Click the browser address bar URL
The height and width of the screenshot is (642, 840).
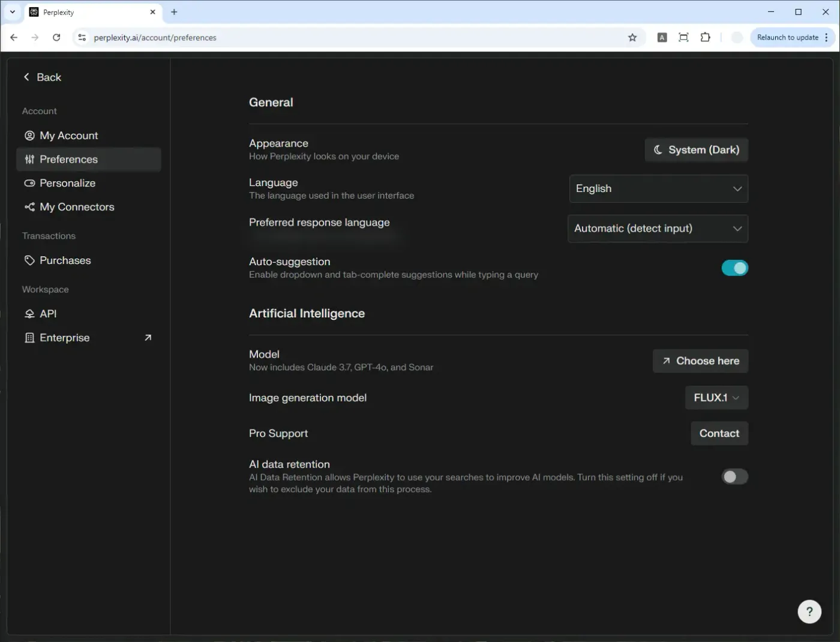click(x=155, y=37)
